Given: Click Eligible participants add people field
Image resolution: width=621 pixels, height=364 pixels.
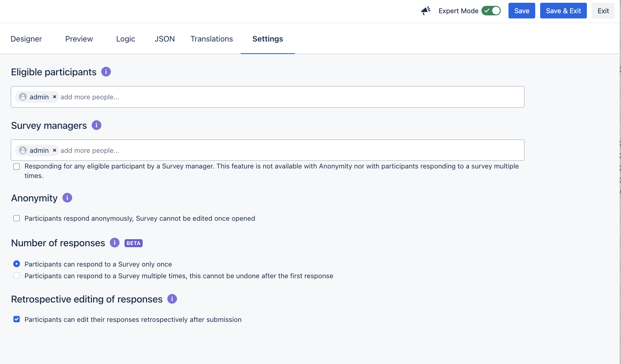Looking at the screenshot, I should [x=277, y=97].
